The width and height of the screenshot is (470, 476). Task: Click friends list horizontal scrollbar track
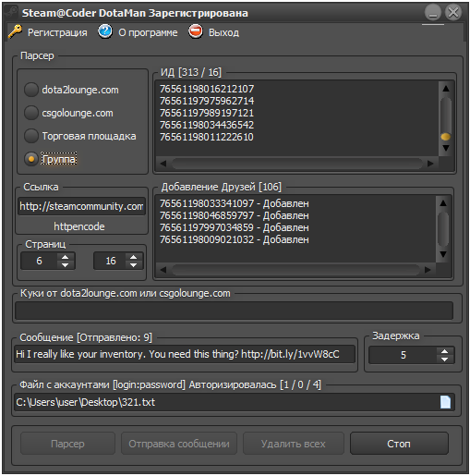coord(295,270)
